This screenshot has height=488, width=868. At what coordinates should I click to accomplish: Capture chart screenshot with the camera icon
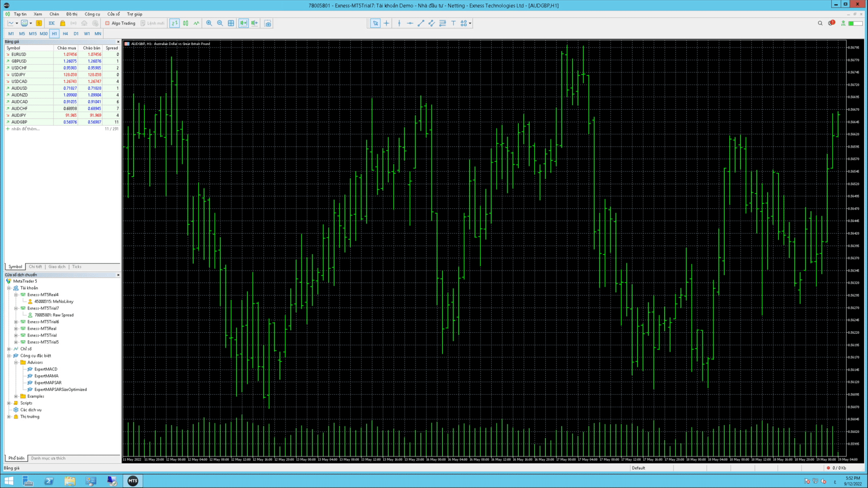268,23
